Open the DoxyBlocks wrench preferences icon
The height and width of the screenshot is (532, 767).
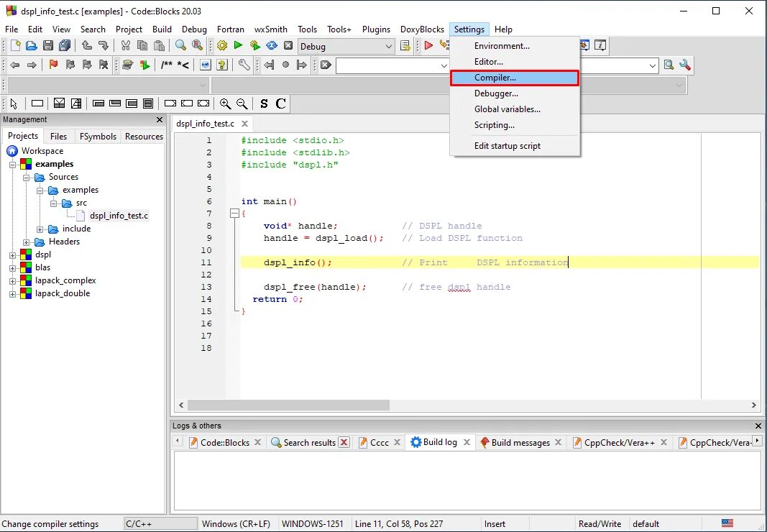click(x=244, y=65)
